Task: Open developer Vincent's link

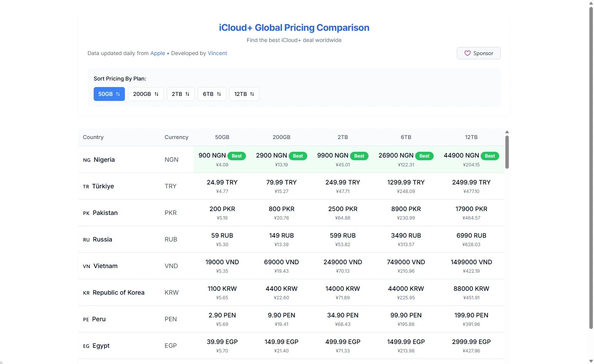Action: (217, 53)
